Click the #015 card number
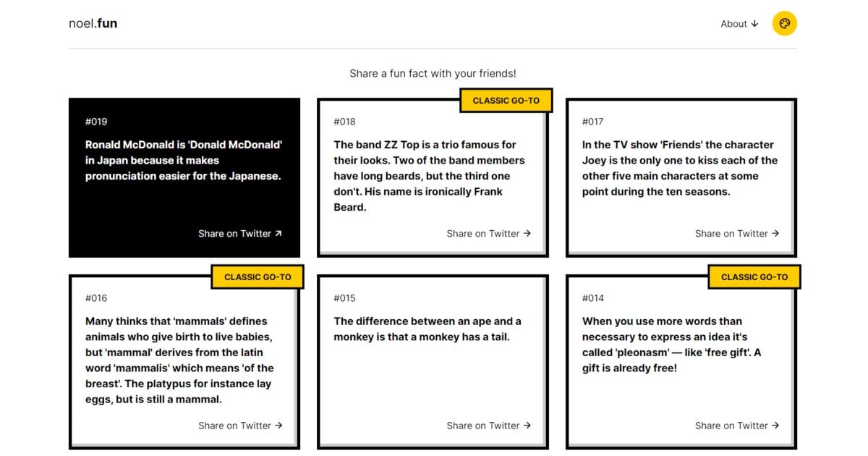868x456 pixels. click(x=344, y=298)
